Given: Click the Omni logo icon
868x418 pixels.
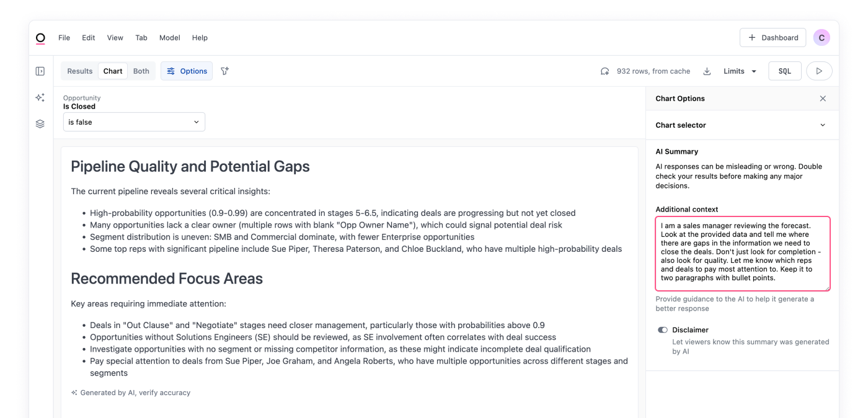Looking at the screenshot, I should (40, 38).
